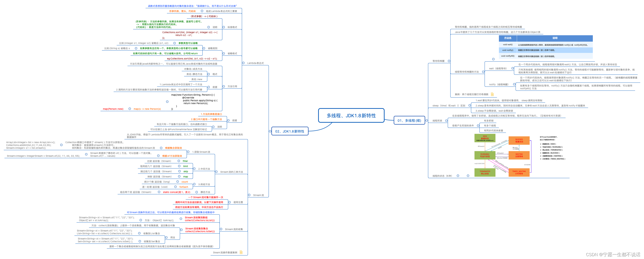The height and width of the screenshot is (259, 644).
Task: Select the Stream流 subtopic
Action: pos(258,195)
